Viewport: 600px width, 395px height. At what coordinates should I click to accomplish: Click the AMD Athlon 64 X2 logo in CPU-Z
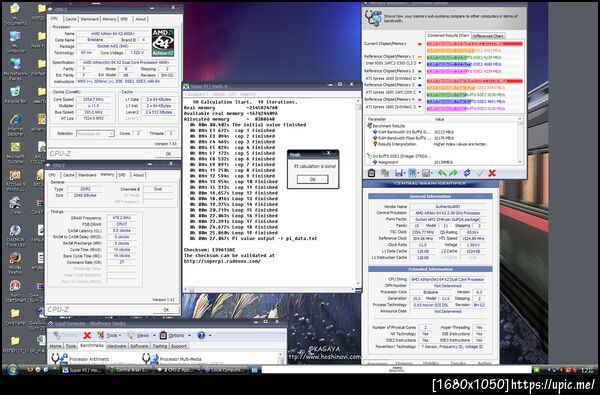[x=163, y=42]
